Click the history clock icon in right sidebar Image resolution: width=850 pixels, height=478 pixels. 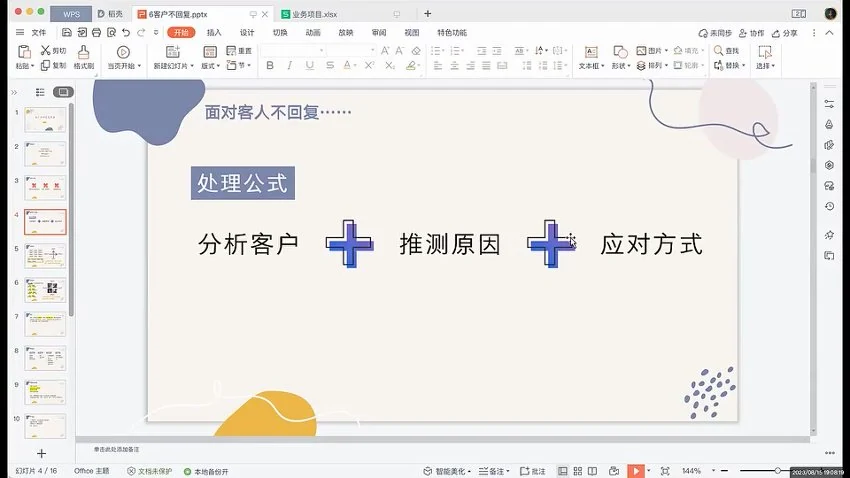pos(829,206)
